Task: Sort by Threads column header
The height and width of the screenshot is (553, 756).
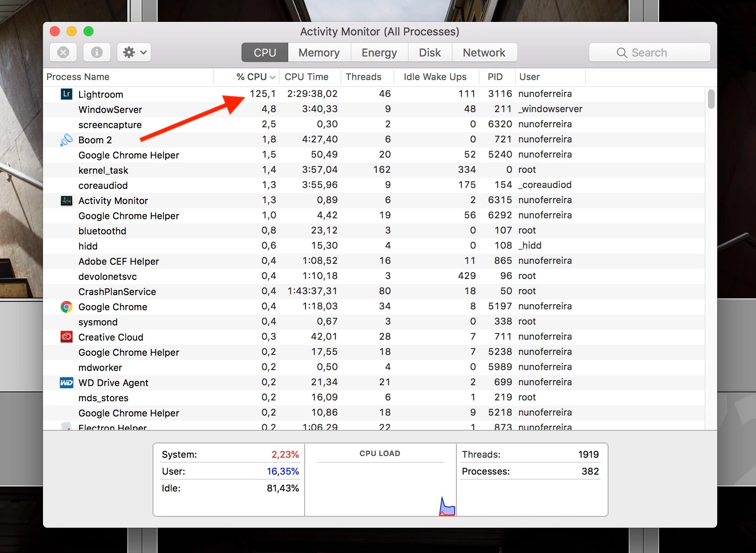Action: 367,77
